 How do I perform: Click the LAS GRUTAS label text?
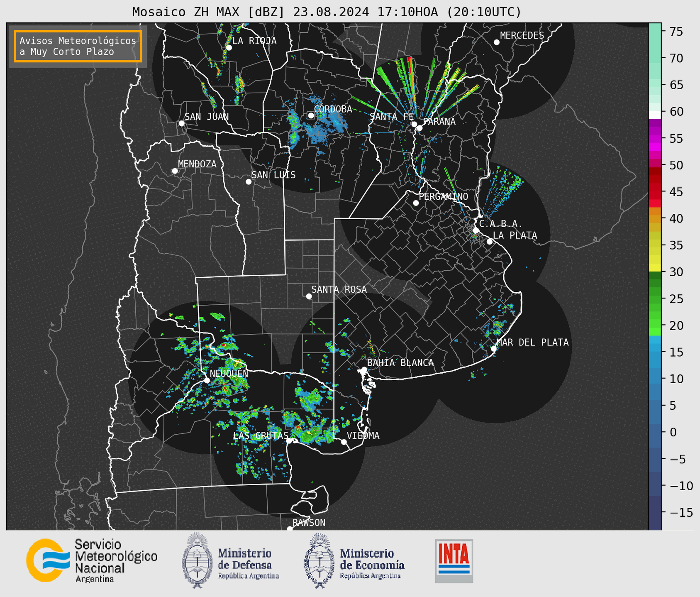coord(261,436)
